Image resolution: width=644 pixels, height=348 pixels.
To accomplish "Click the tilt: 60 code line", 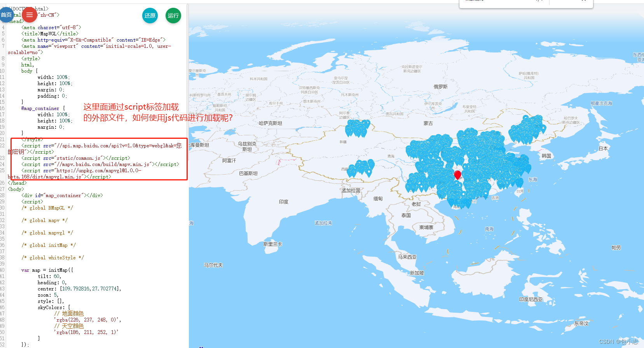I will tap(49, 276).
